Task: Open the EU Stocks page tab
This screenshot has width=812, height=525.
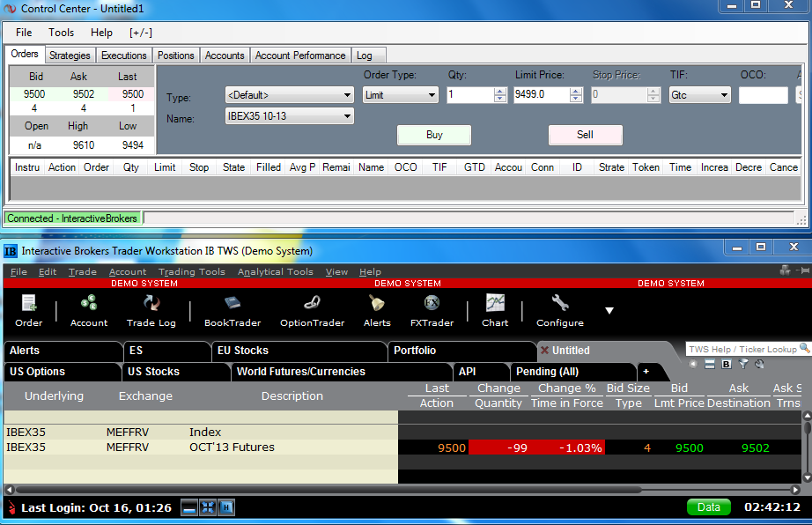Action: point(299,351)
